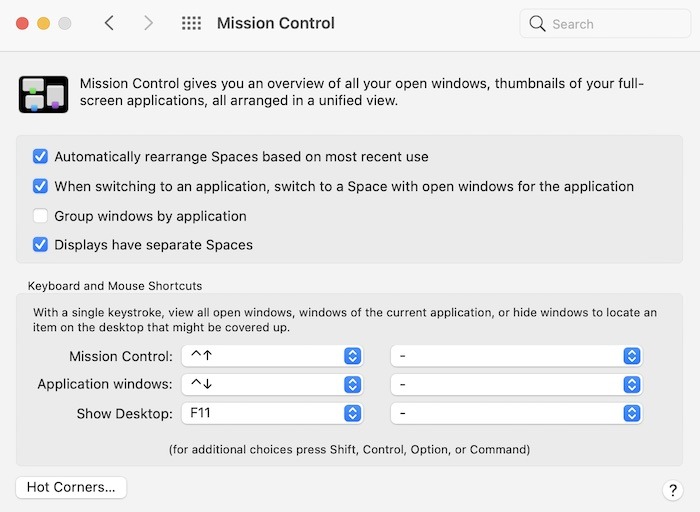700x512 pixels.
Task: Focus the Search field
Action: 605,24
